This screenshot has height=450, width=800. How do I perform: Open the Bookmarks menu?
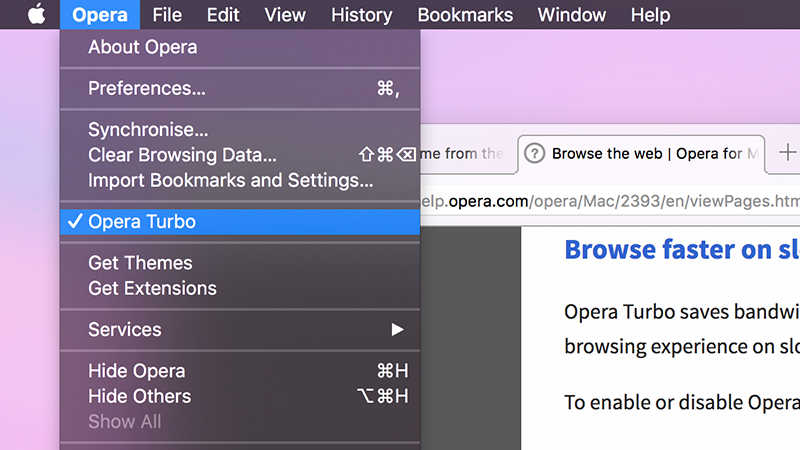point(465,15)
